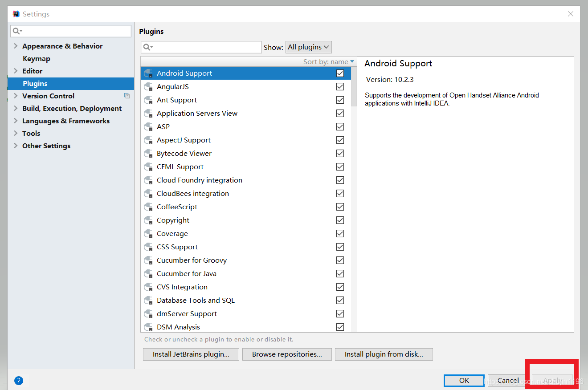Toggle the Ant Support checkbox
The height and width of the screenshot is (390, 588).
[x=340, y=100]
